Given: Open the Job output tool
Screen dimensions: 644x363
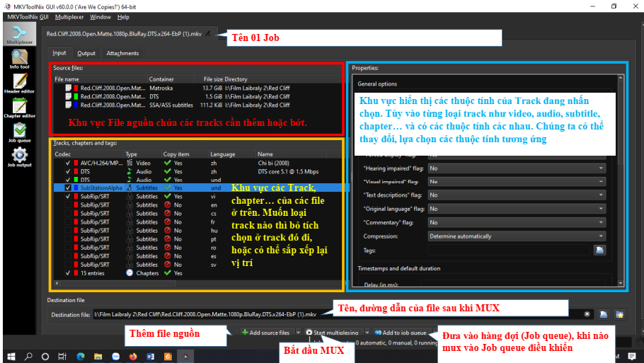Looking at the screenshot, I should point(19,158).
